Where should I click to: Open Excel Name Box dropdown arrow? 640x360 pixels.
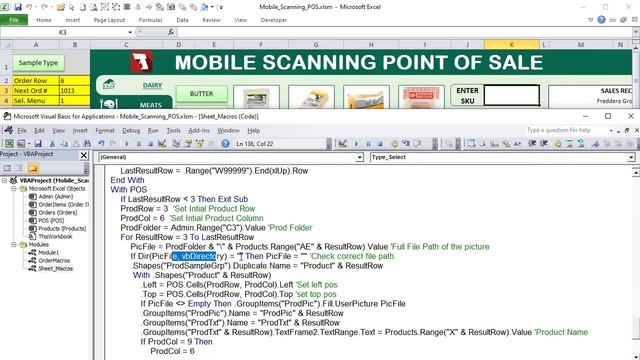[130, 32]
